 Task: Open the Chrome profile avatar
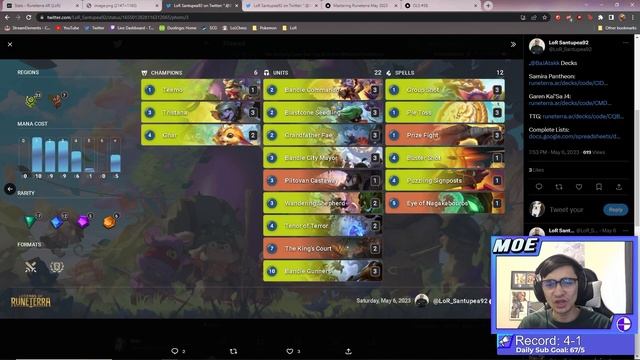622,18
